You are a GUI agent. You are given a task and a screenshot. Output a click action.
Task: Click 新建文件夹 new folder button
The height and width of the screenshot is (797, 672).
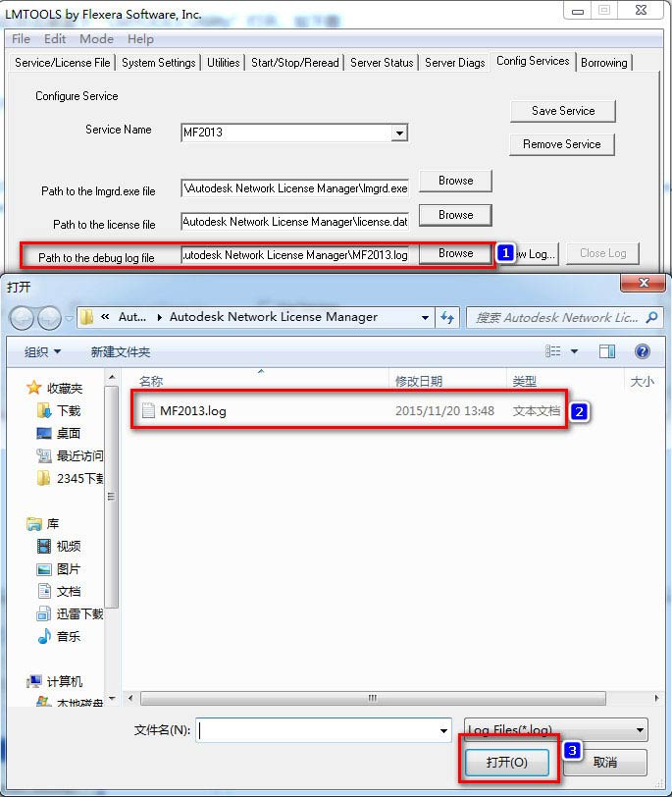[121, 351]
